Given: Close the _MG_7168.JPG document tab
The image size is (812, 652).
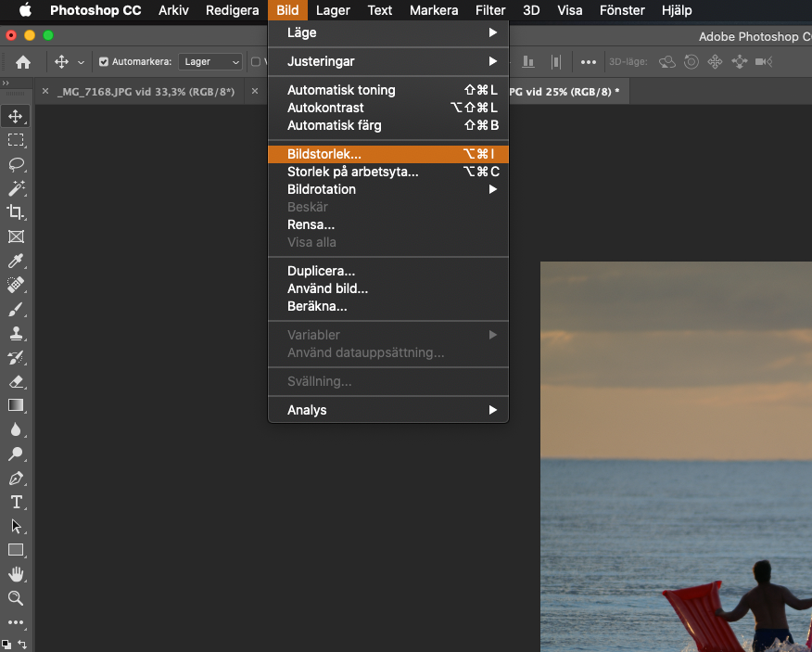Looking at the screenshot, I should click(x=45, y=91).
